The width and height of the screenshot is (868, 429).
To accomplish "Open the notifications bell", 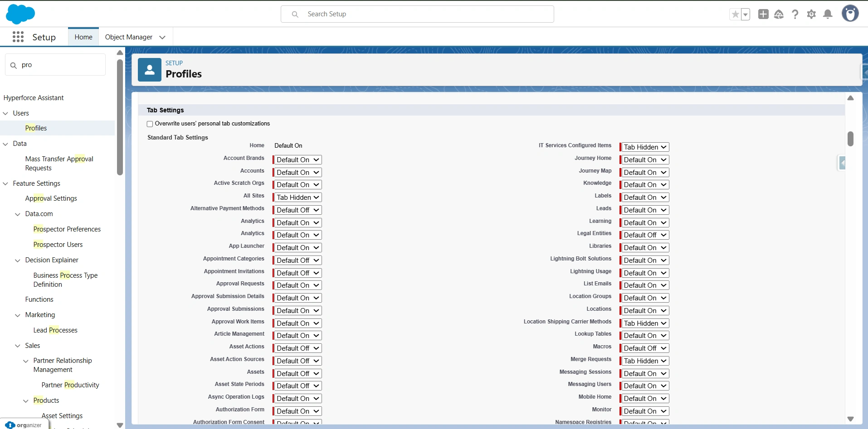I will 828,14.
